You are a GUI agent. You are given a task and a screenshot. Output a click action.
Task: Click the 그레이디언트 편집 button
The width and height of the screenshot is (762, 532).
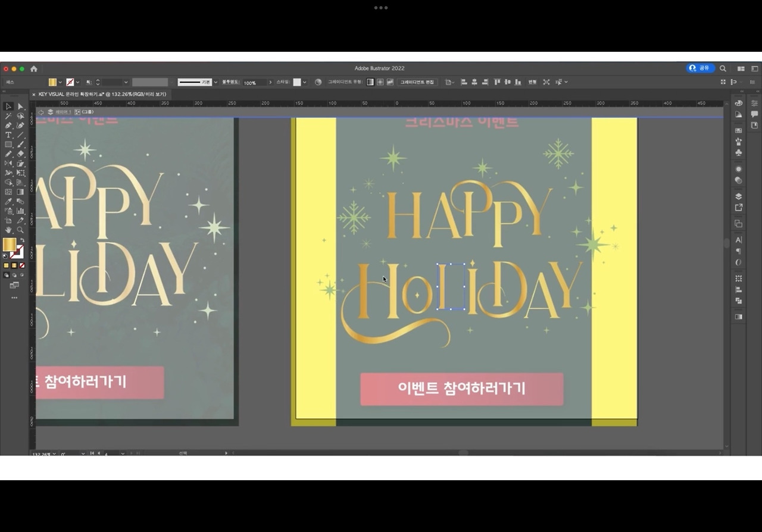(x=417, y=82)
